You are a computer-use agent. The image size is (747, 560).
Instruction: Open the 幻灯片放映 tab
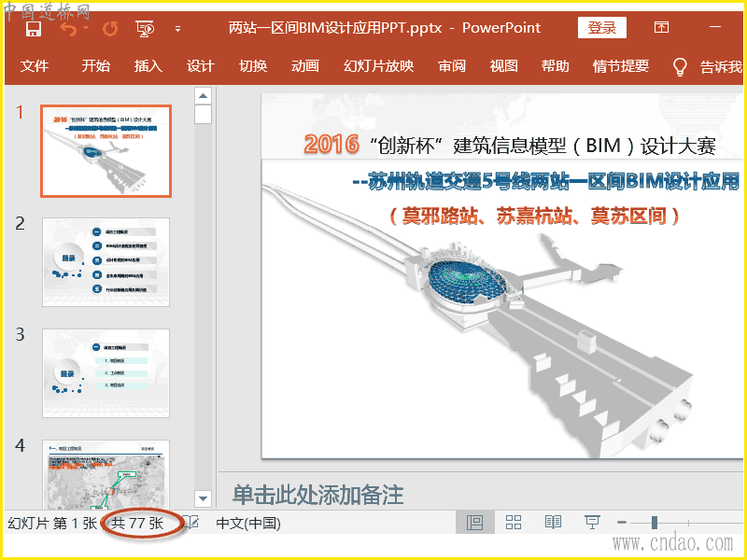click(379, 65)
